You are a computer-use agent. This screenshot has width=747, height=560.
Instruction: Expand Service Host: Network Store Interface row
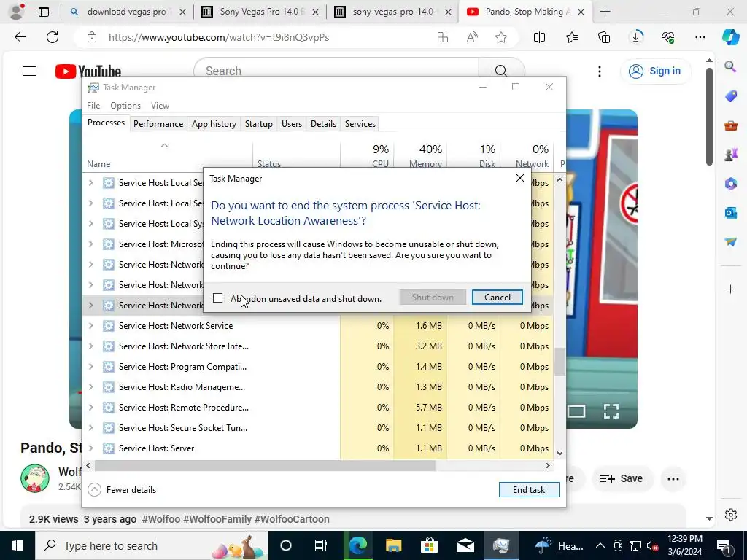[90, 346]
